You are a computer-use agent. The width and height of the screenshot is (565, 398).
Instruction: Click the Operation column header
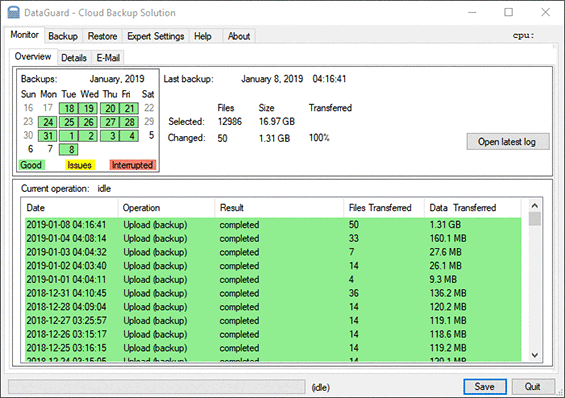point(166,208)
